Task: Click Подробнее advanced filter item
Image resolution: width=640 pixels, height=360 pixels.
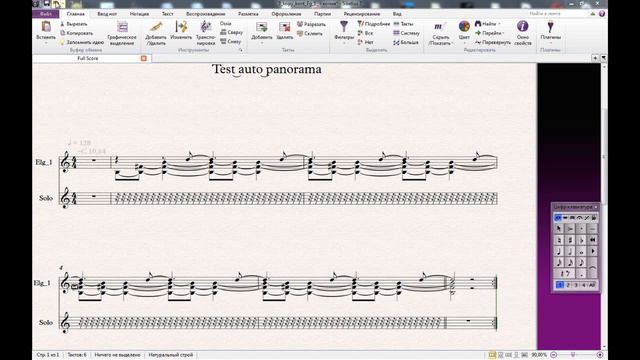Action: 373,24
